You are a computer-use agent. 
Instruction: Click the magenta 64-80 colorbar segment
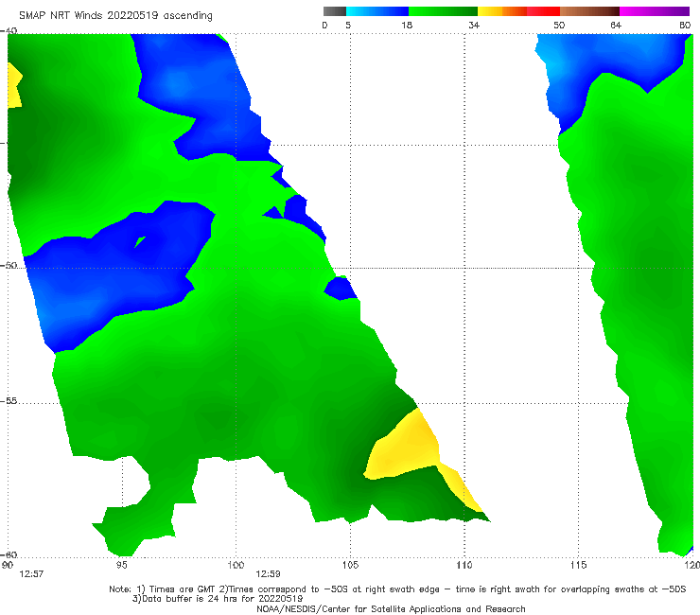[655, 11]
